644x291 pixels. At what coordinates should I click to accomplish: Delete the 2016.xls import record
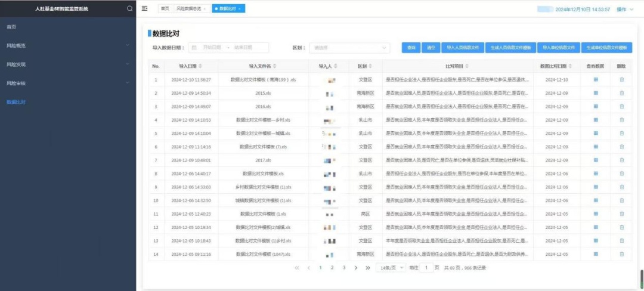pyautogui.click(x=621, y=107)
